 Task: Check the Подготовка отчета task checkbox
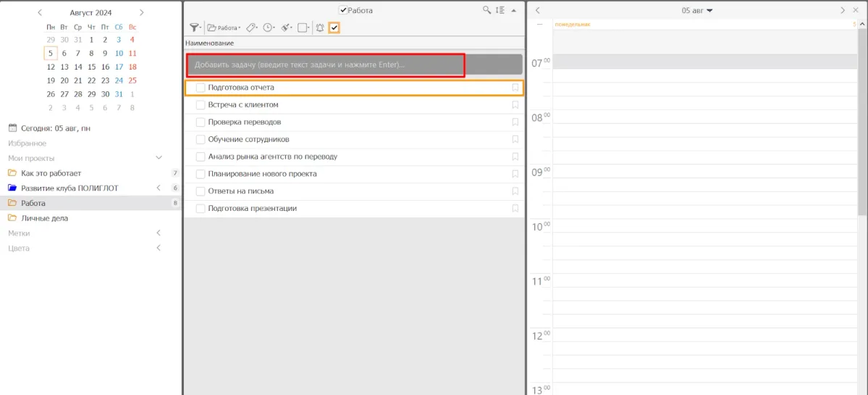point(201,88)
